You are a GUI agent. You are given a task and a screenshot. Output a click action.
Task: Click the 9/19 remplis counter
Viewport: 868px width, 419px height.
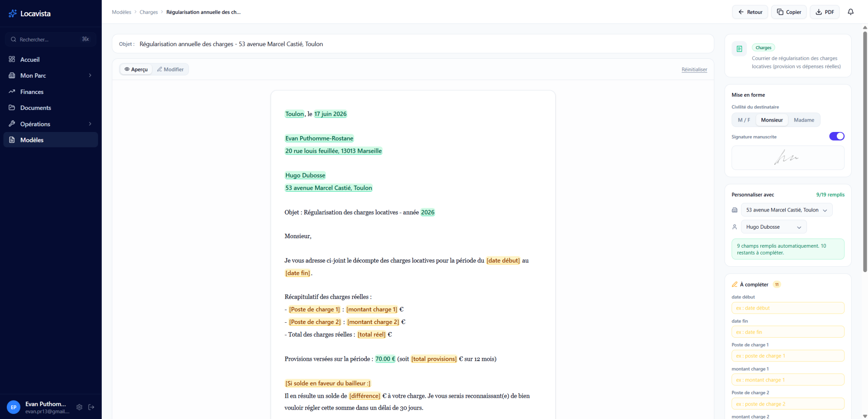830,195
